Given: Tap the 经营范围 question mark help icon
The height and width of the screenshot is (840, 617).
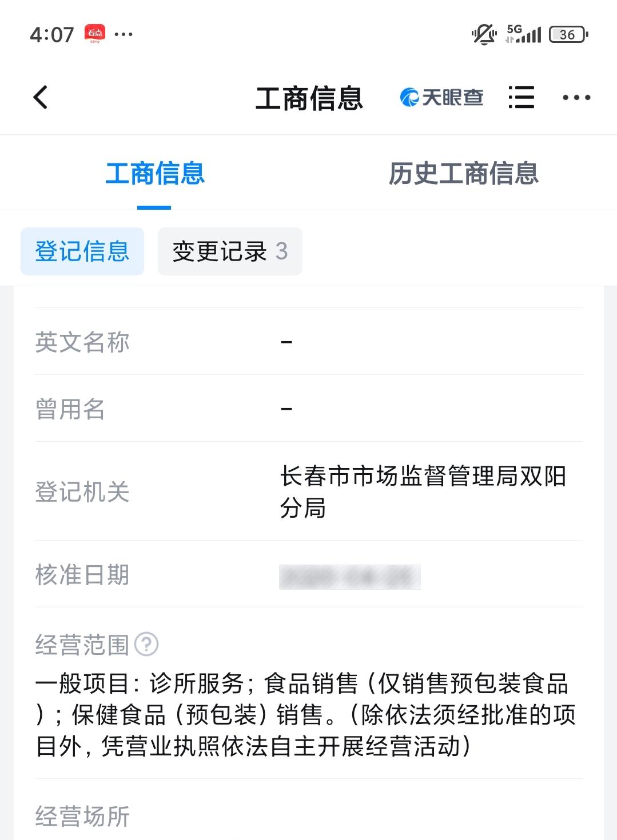Looking at the screenshot, I should point(146,644).
